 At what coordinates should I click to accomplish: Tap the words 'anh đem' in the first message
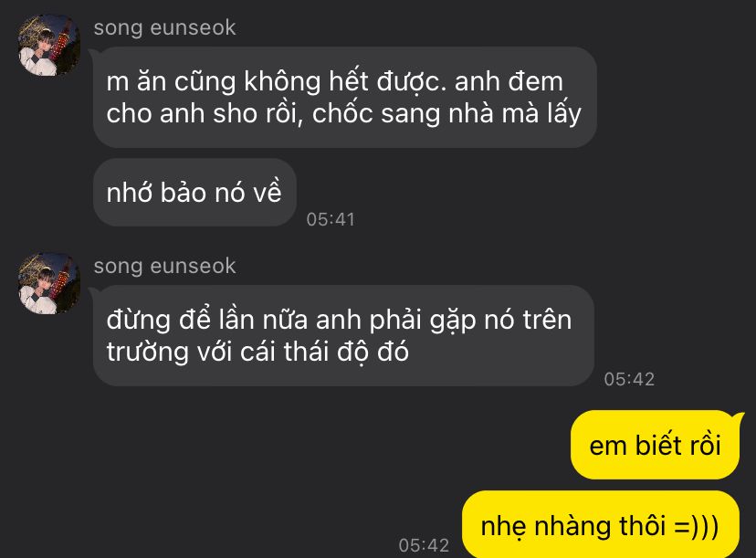click(509, 81)
